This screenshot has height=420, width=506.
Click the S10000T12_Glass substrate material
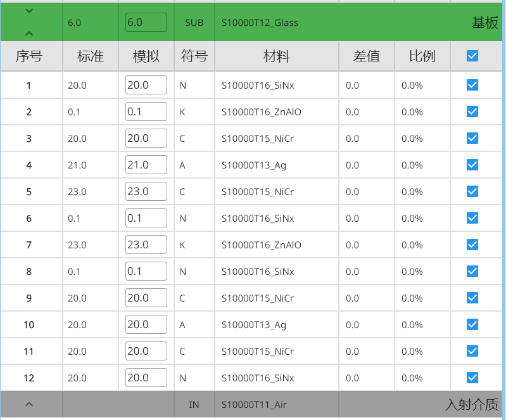coord(260,23)
